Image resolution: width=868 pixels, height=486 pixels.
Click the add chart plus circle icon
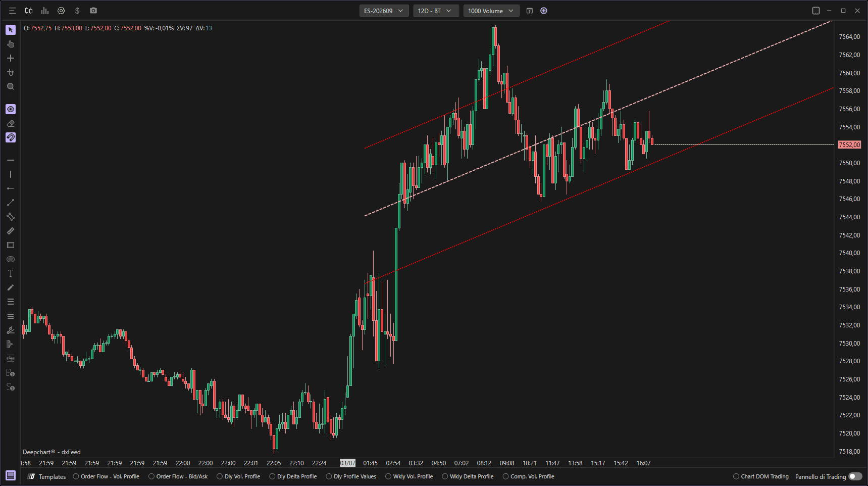click(x=544, y=11)
